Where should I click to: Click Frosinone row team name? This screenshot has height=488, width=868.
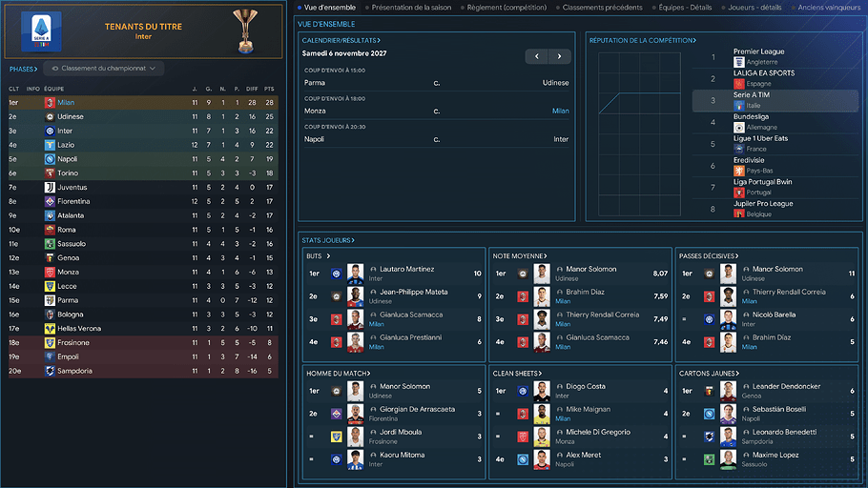pos(73,343)
